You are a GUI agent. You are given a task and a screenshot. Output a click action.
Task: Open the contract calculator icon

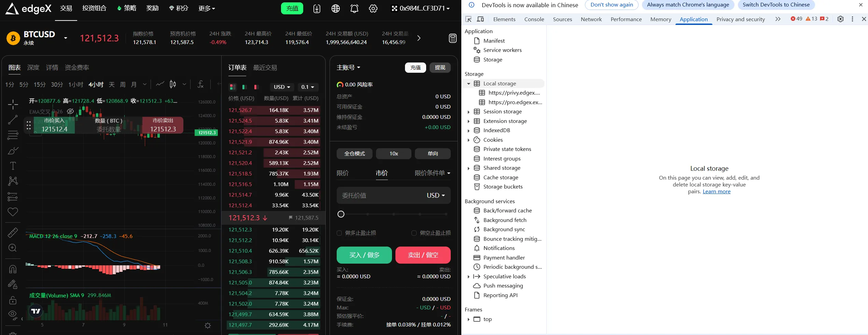[x=452, y=38]
